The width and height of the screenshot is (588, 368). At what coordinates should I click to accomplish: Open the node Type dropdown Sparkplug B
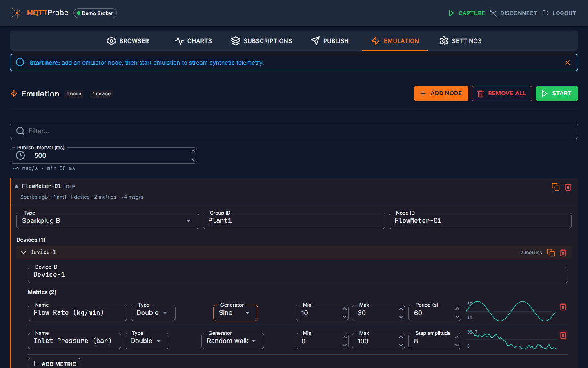108,221
